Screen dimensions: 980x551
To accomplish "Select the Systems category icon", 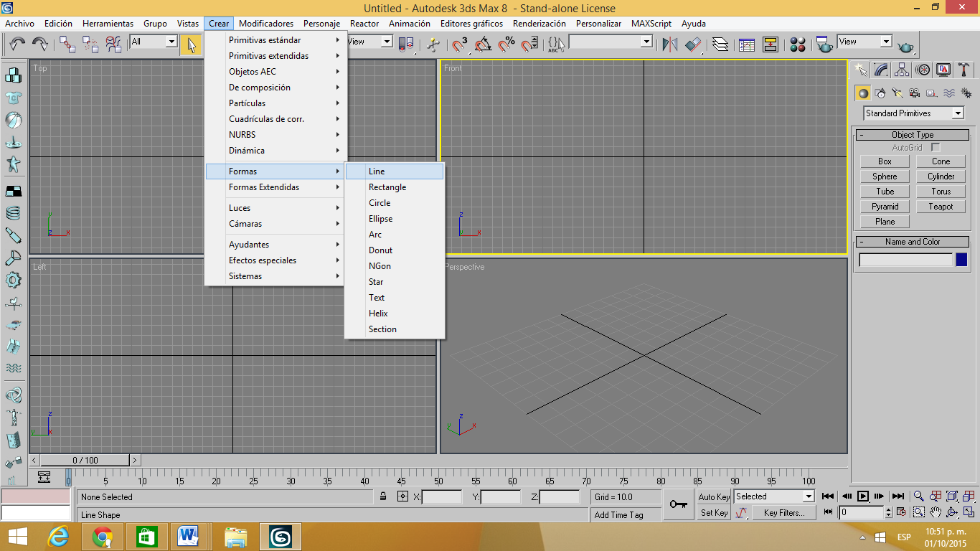I will click(966, 93).
